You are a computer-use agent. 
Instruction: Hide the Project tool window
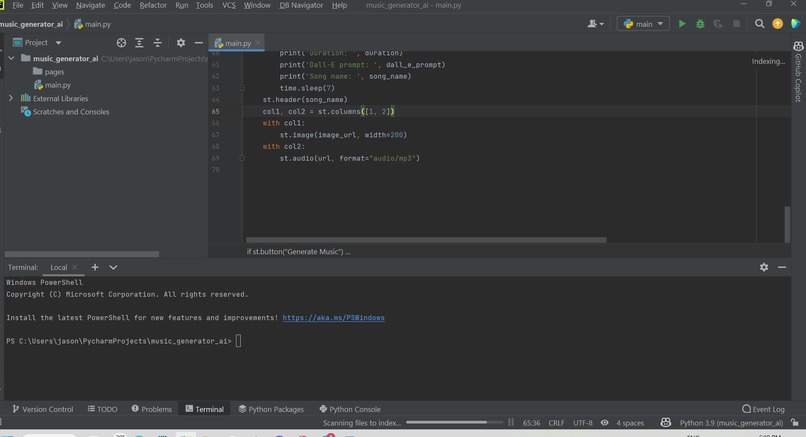pos(198,43)
